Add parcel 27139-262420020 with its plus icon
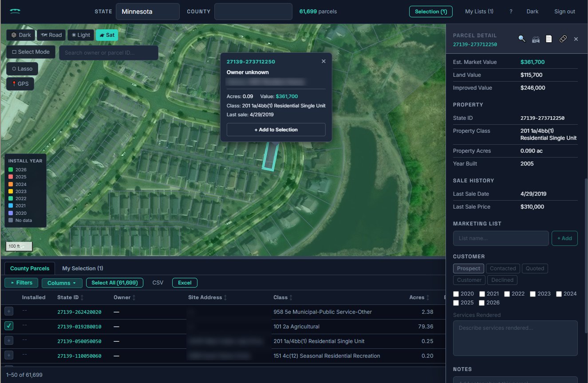 pos(9,312)
